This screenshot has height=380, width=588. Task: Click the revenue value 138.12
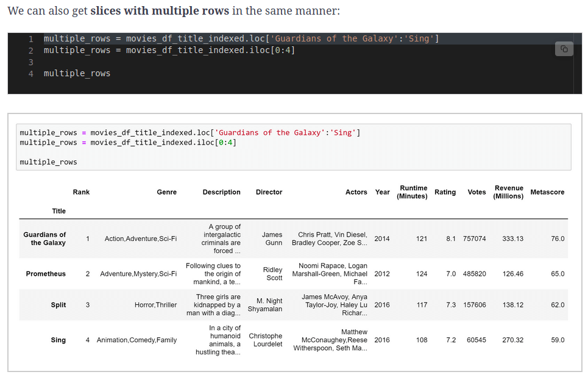512,305
